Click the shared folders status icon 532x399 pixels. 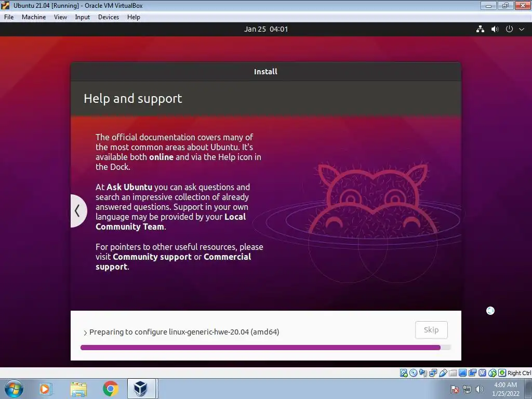(x=453, y=373)
